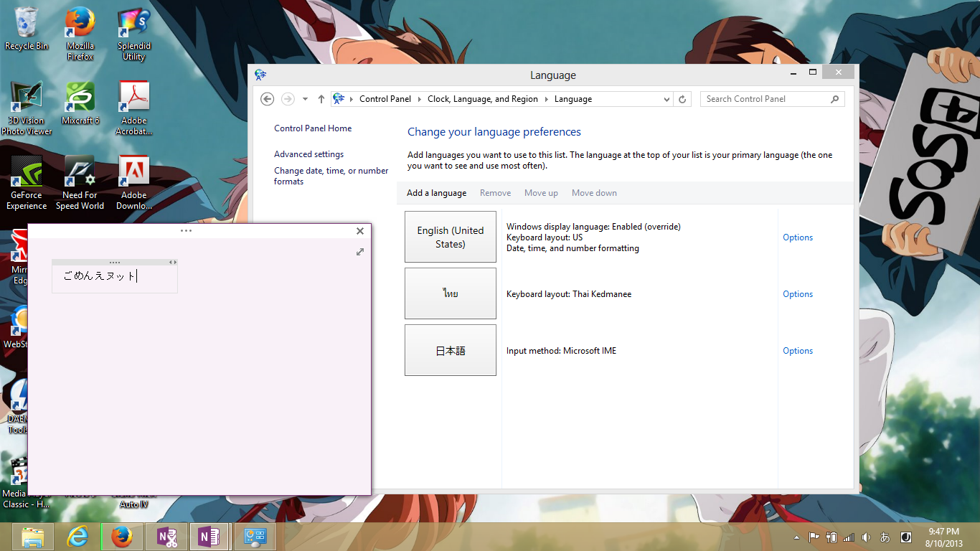
Task: Click Control Panel breadcrumb
Action: (385, 99)
